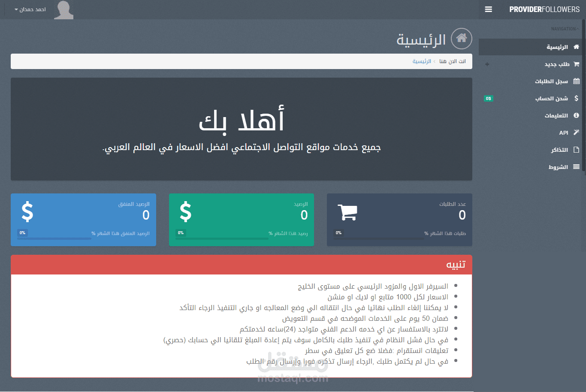The image size is (586, 392).
Task: Click the shopping cart icon on عدد الطلبات card
Action: [347, 211]
